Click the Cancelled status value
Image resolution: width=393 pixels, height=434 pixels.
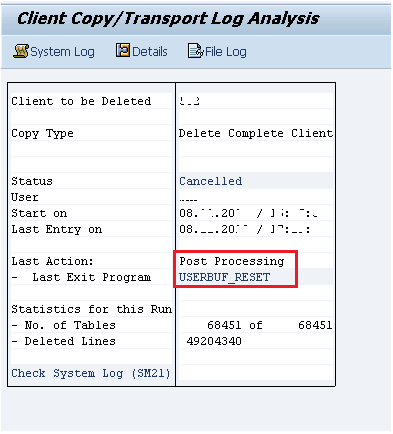click(211, 181)
